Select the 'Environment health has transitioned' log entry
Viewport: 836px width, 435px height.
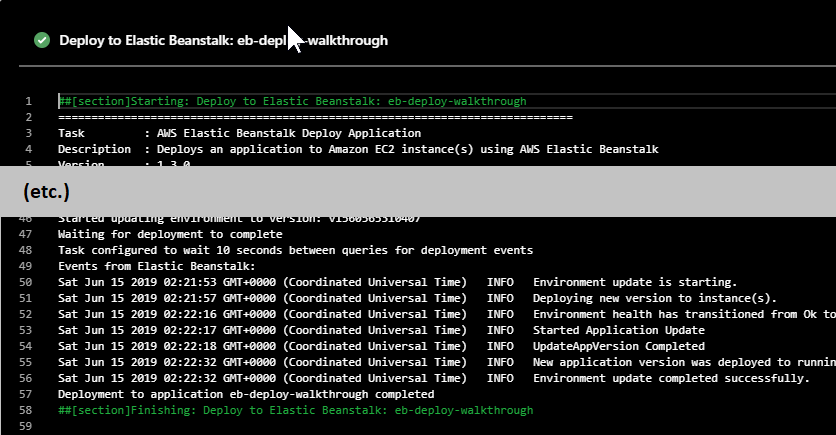[683, 314]
